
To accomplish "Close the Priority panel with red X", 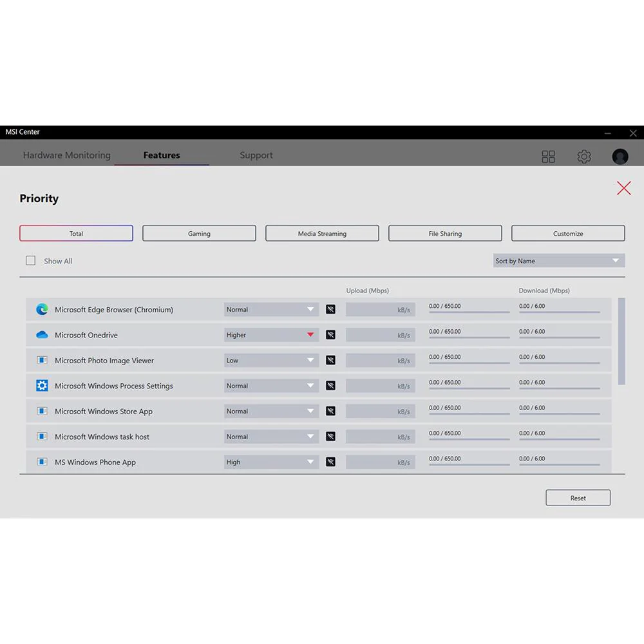I will 623,188.
